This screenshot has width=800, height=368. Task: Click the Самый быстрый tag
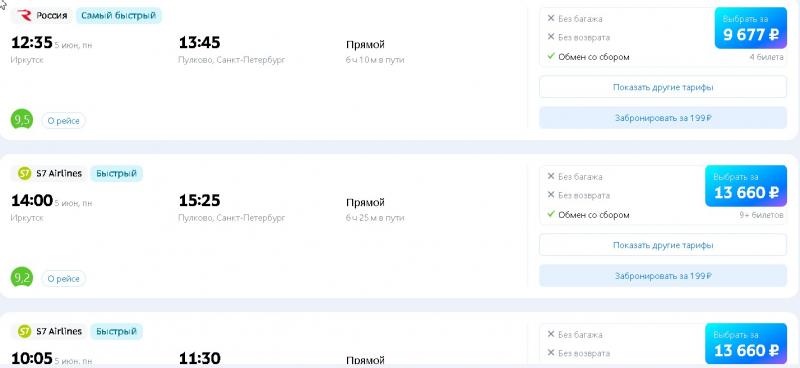click(x=118, y=16)
